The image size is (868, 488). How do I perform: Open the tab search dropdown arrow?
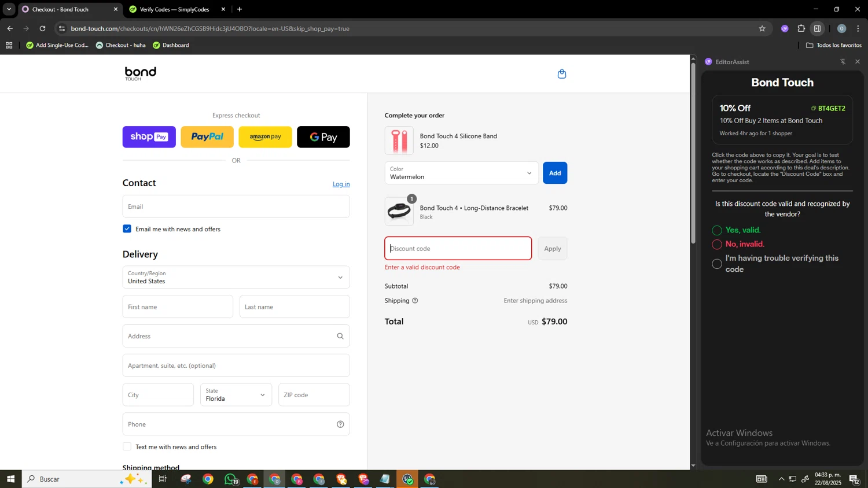(9, 9)
